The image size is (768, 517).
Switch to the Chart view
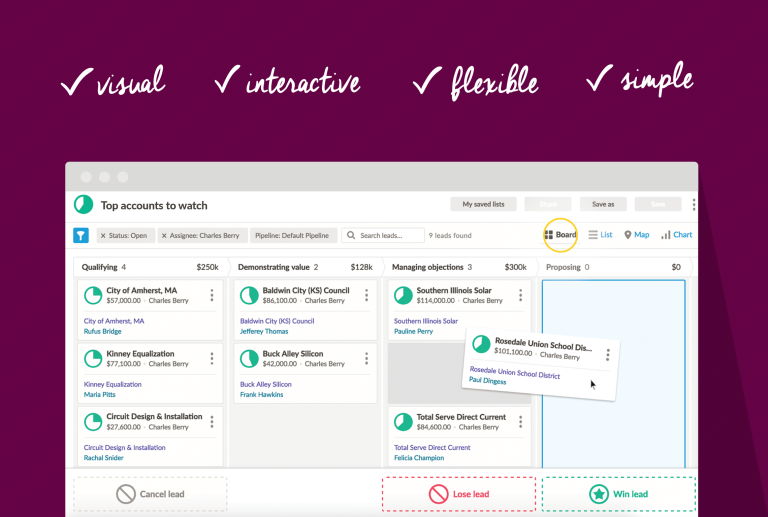coord(676,235)
